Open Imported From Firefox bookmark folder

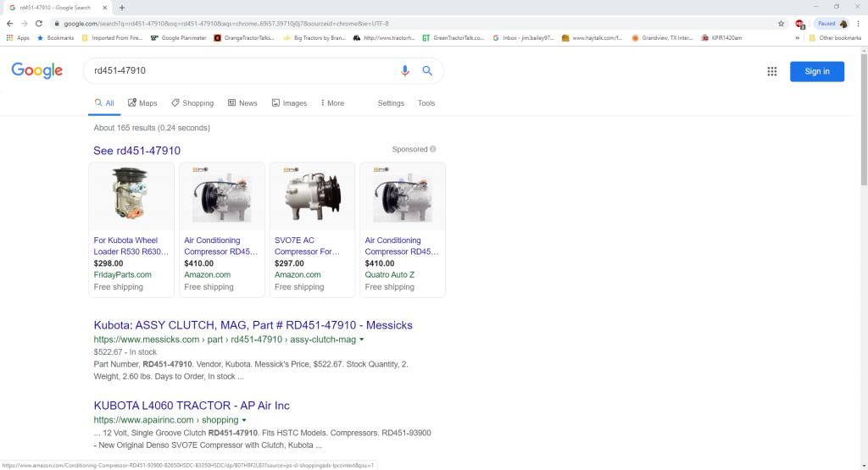(x=112, y=38)
